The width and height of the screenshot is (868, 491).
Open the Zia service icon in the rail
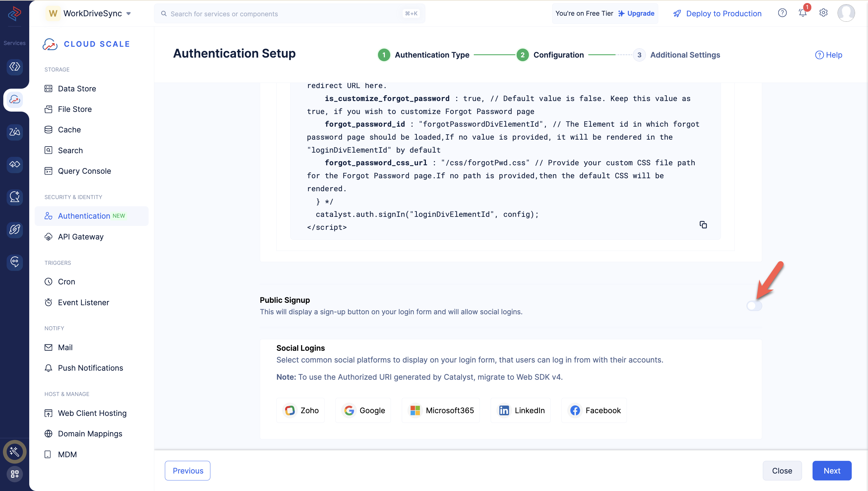click(14, 132)
